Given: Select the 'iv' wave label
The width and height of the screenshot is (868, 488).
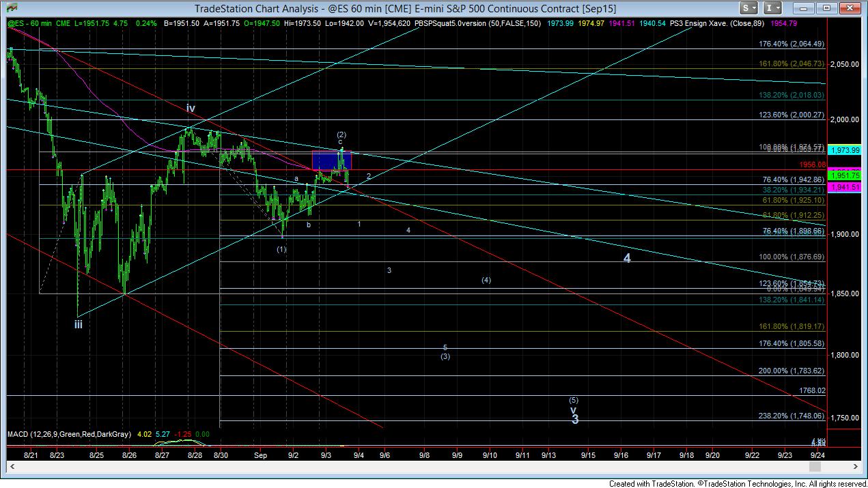Looking at the screenshot, I should pyautogui.click(x=191, y=108).
